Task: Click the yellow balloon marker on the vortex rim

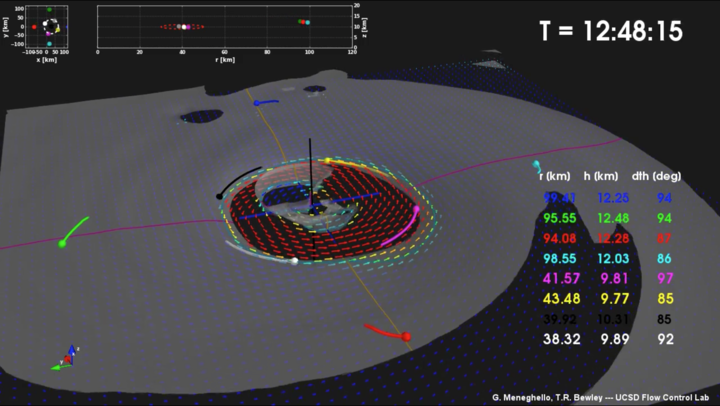Action: tap(327, 159)
